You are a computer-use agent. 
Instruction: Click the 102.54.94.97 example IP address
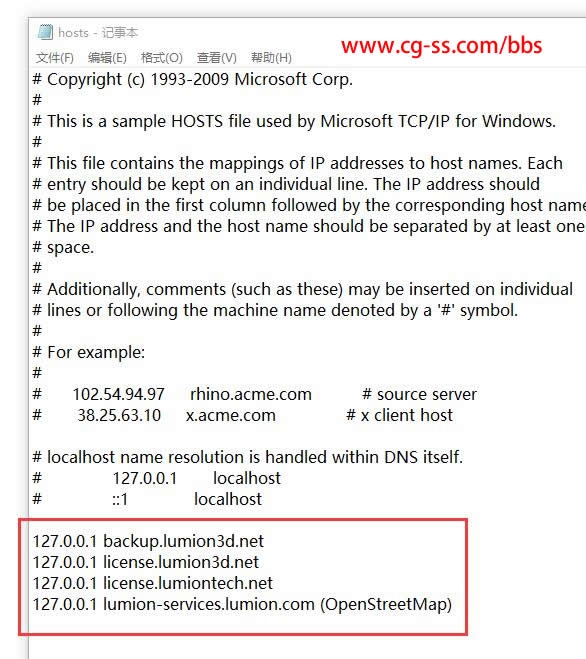(x=119, y=394)
